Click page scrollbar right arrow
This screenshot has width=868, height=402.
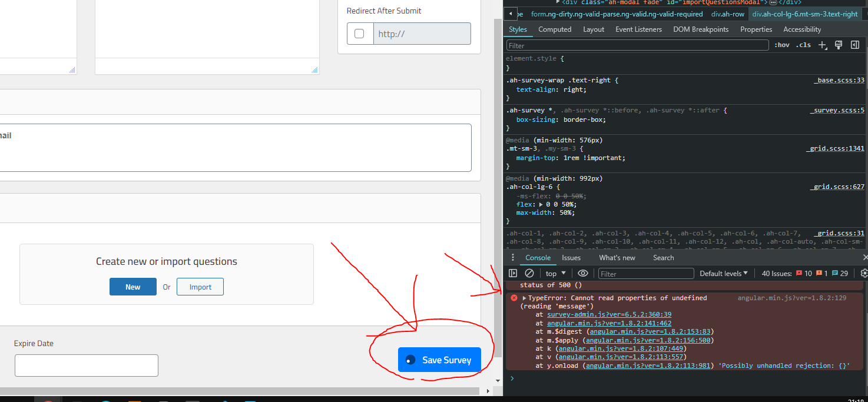[488, 391]
